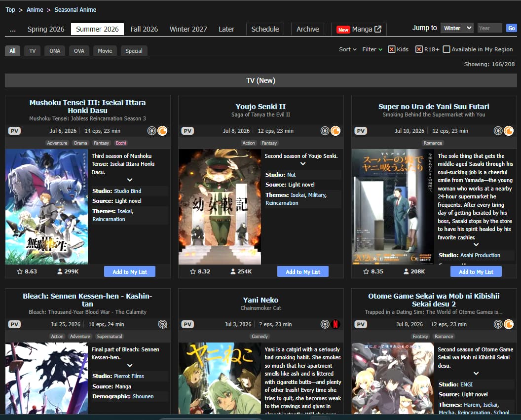Click Crunchyroll icon on Youjo Senki II card
This screenshot has height=420, width=521.
click(335, 131)
